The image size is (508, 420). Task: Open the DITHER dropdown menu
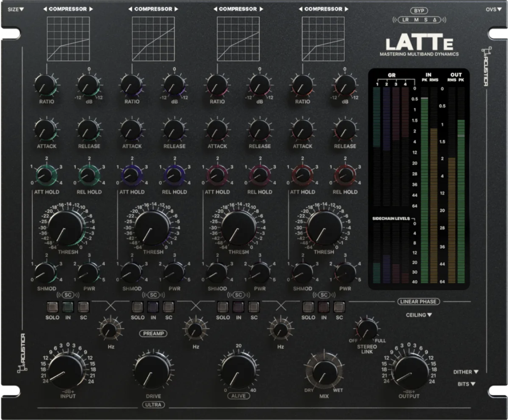click(465, 372)
